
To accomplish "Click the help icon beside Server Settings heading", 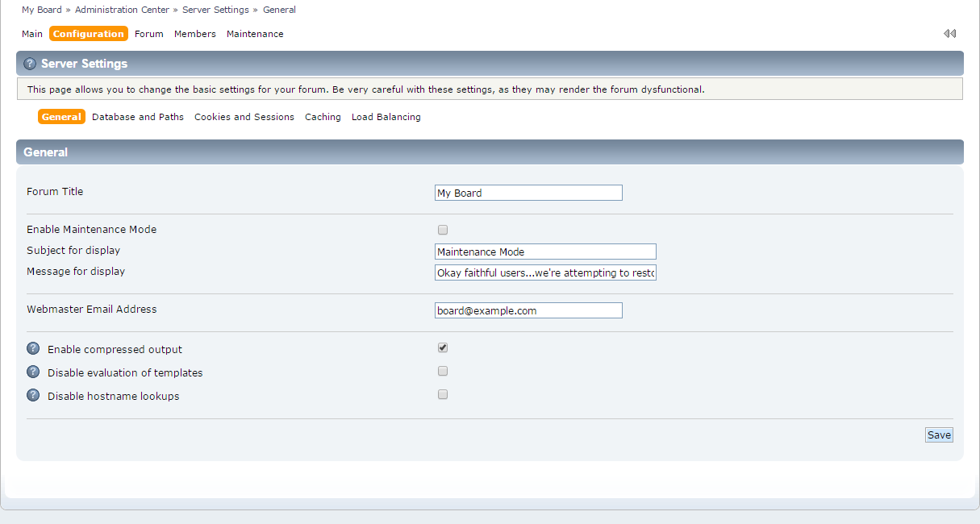I will tap(31, 63).
